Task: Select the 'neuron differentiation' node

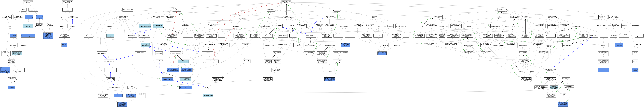Action: click(x=159, y=70)
